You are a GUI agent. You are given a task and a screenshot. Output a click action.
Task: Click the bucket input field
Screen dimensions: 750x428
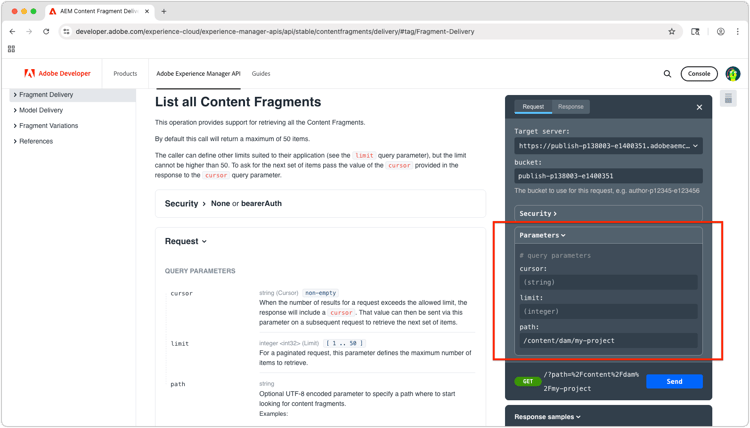pos(608,176)
